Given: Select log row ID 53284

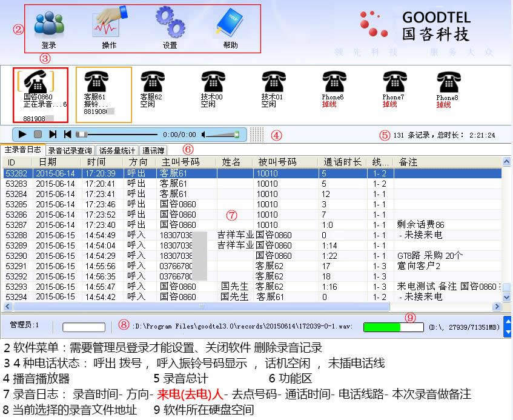Looking at the screenshot, I should pos(252,194).
